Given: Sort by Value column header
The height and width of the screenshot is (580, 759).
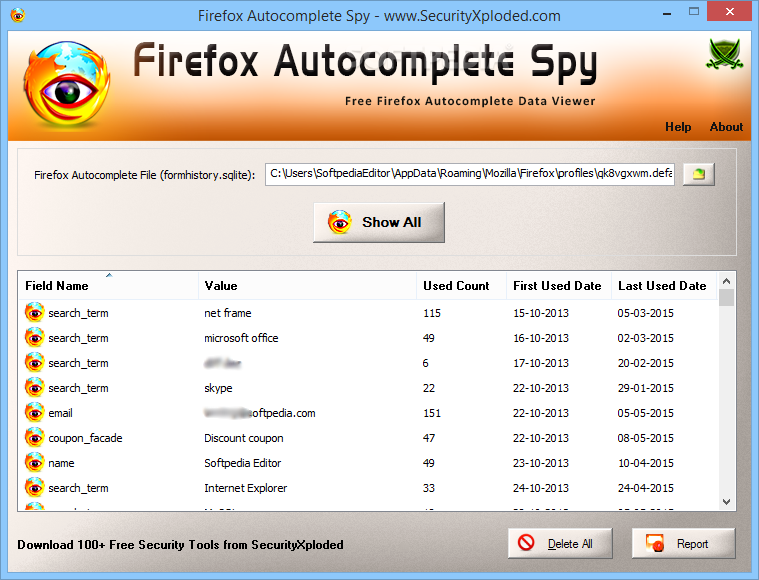Looking at the screenshot, I should (307, 286).
